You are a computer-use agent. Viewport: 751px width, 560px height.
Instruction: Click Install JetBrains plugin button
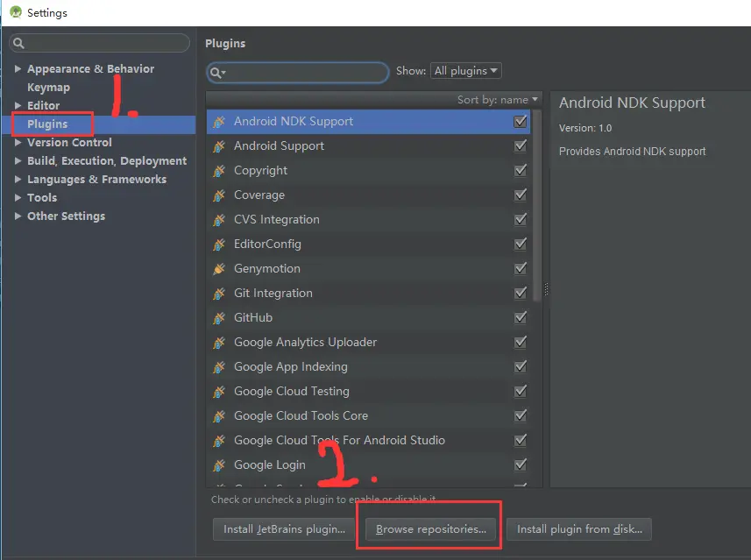pos(284,528)
